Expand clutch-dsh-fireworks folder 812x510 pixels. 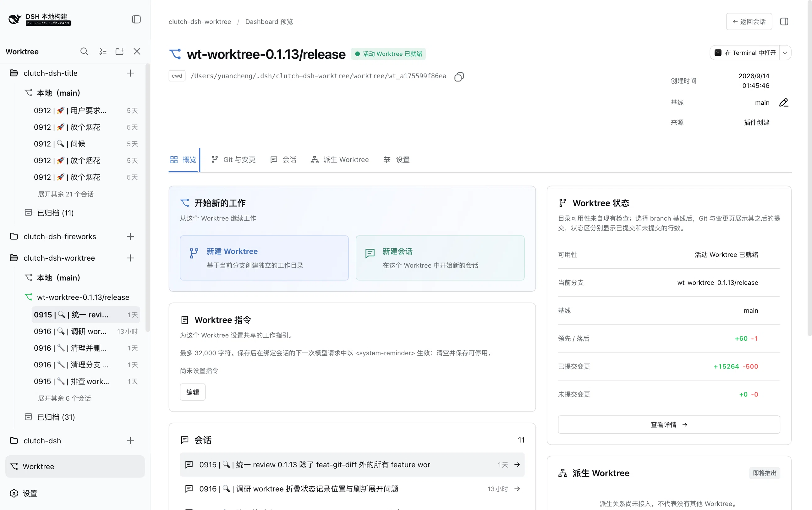(x=14, y=236)
